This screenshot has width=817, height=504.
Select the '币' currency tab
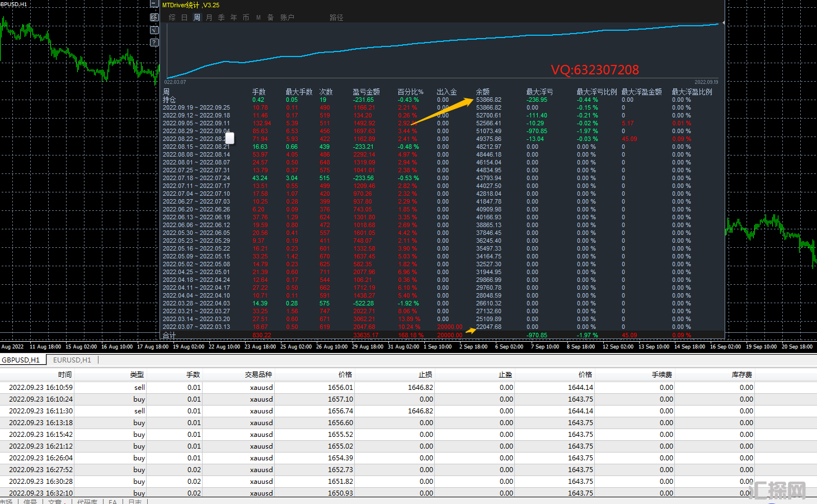246,18
